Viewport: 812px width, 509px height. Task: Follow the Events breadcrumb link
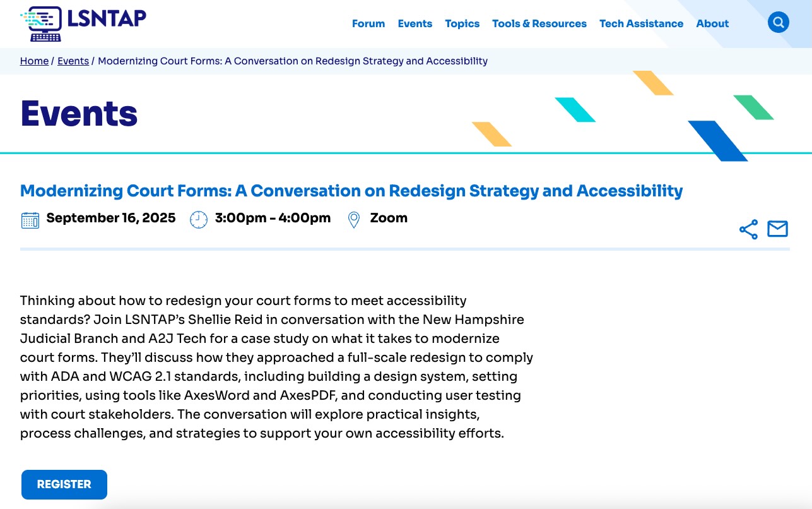[73, 61]
